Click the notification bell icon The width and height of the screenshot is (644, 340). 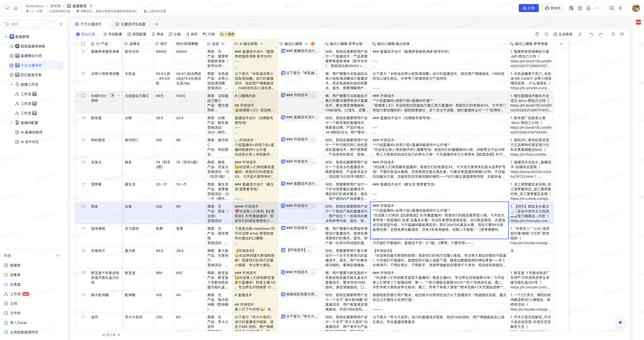pos(588,8)
